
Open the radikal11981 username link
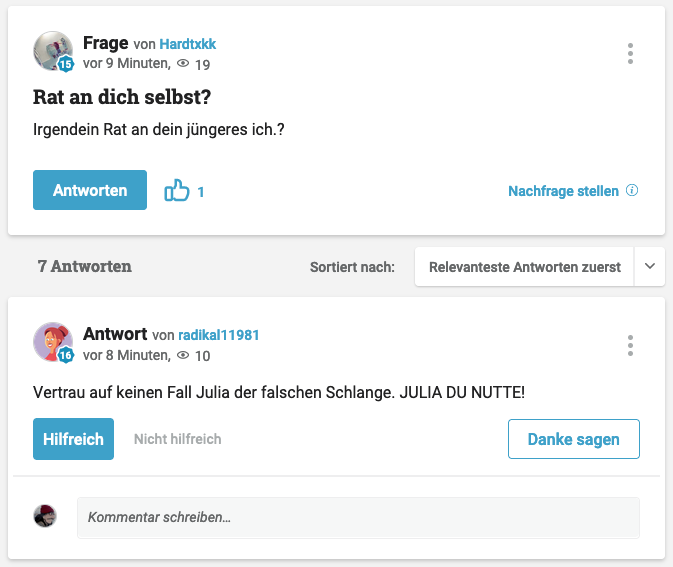[219, 335]
